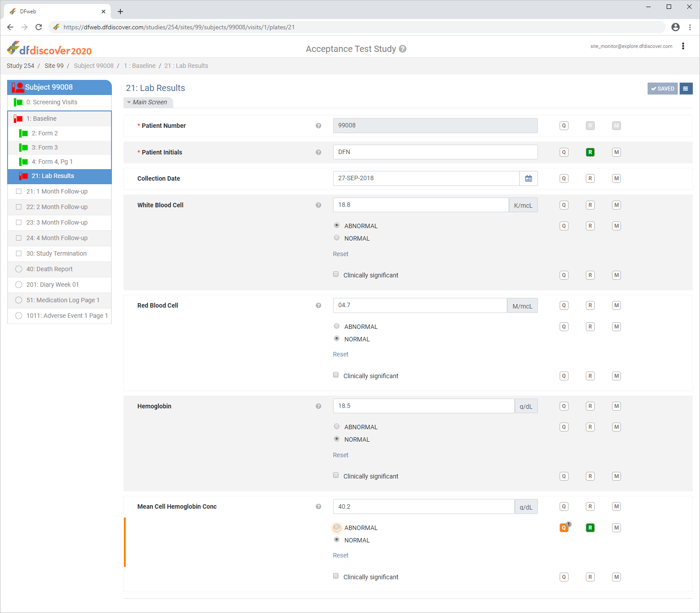Collapse the Main Screen dropdown

148,102
